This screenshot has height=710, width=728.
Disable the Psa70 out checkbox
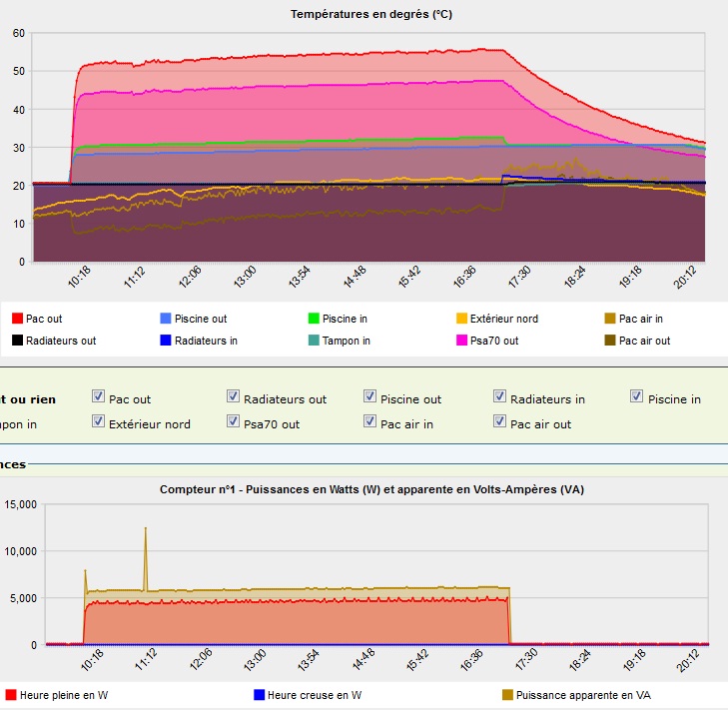click(233, 421)
